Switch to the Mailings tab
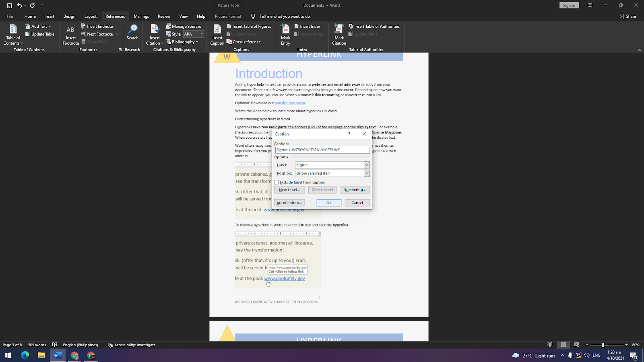 tap(141, 16)
